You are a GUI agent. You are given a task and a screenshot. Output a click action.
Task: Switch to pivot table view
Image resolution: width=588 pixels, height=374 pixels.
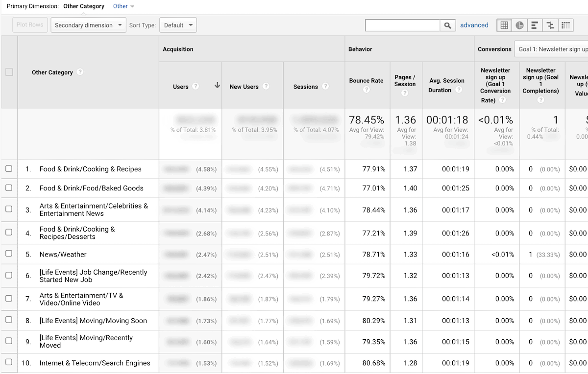pos(565,25)
